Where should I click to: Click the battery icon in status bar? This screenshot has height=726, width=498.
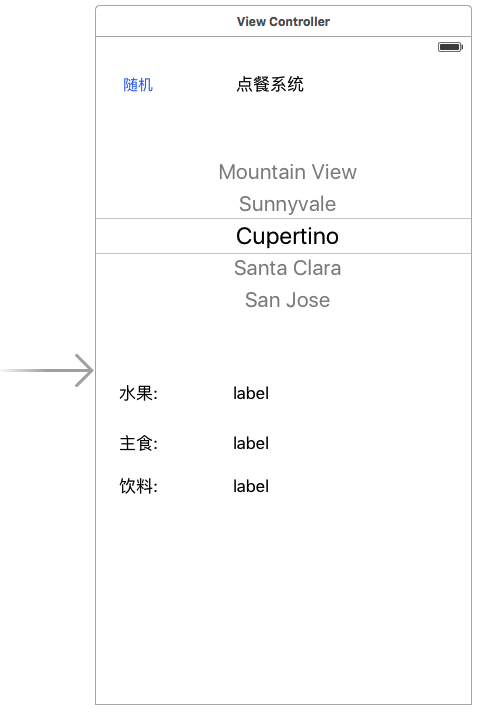pos(450,47)
